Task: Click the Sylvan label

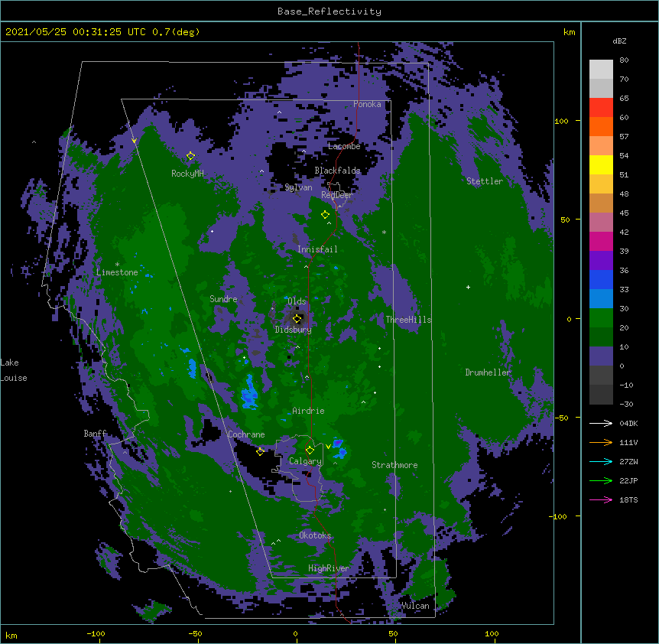Action: 298,187
